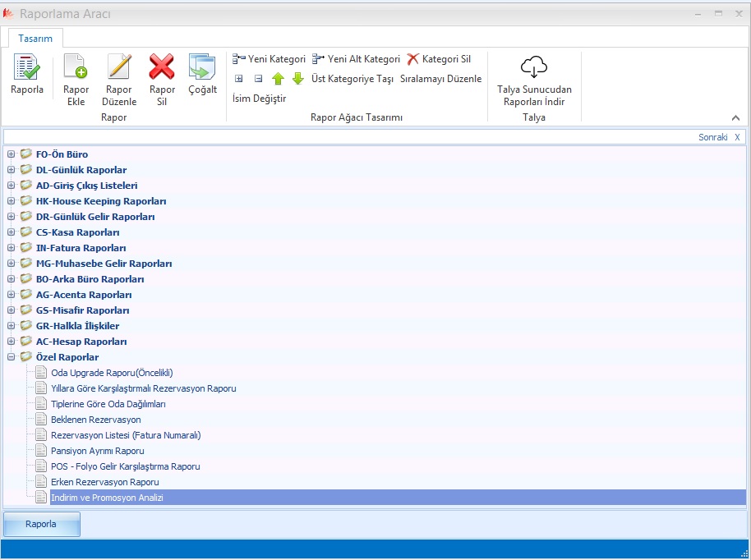Expand CS-Kasa Raporları node
This screenshot has width=751, height=560.
[11, 232]
